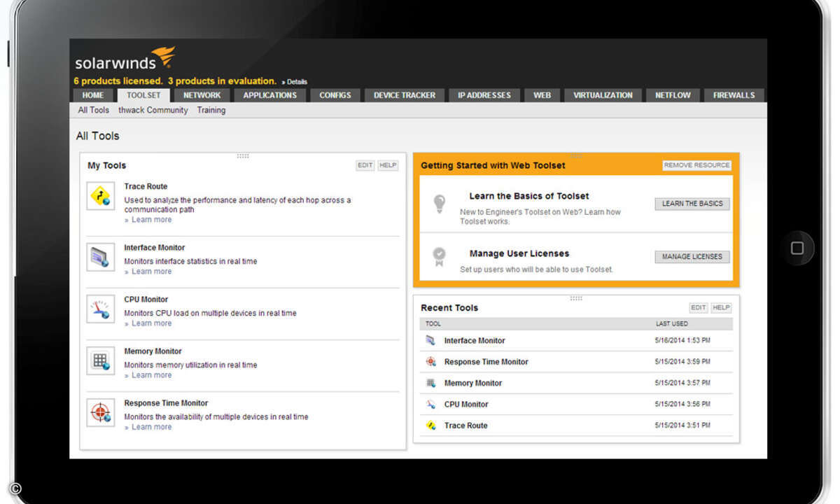Click the Interface Monitor icon in Recent Tools
The image size is (840, 504).
coord(431,340)
